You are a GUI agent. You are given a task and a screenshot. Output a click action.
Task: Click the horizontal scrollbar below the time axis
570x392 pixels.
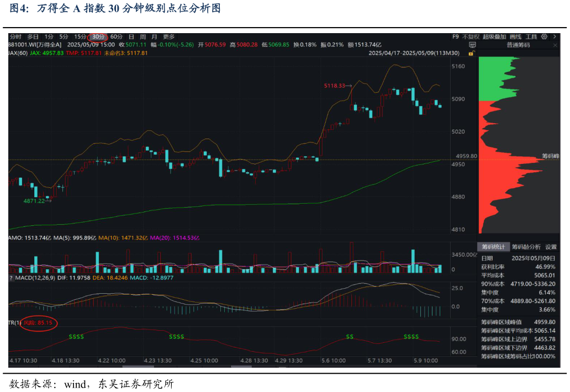(x=138, y=366)
